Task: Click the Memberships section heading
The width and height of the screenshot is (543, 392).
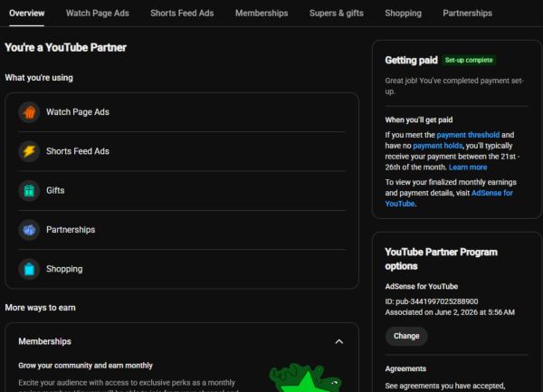Action: [44, 341]
